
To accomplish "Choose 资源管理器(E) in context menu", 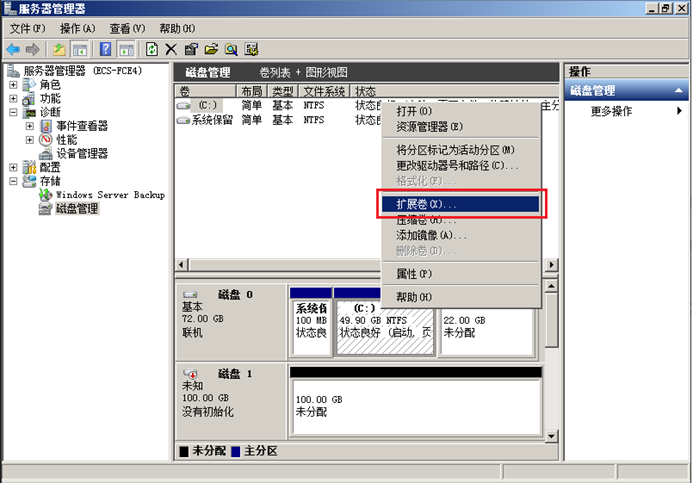I will pos(461,127).
